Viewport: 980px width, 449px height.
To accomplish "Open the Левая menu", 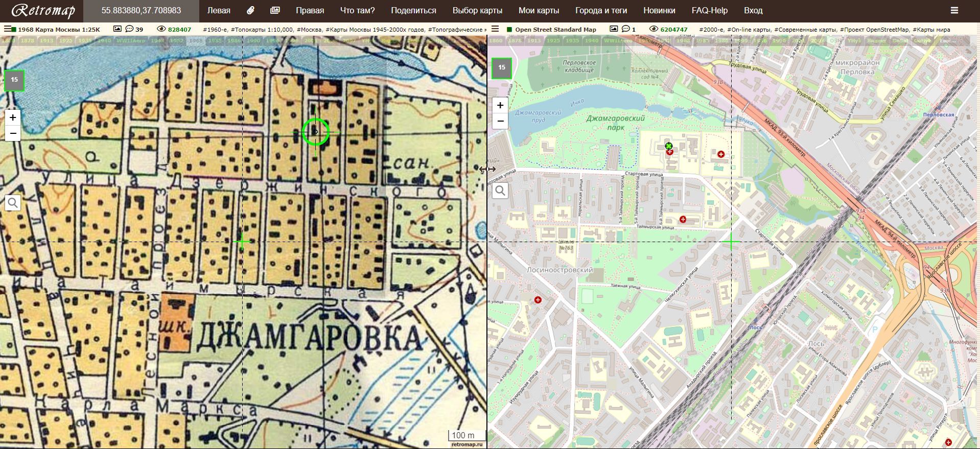I will pos(219,11).
